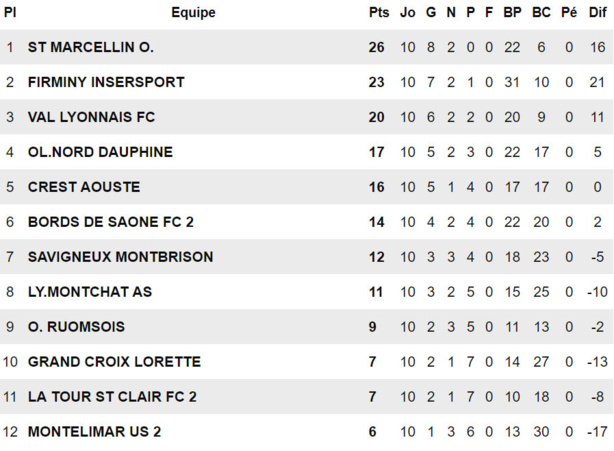Open the FIRMINY INSERSPORT team entry
Viewport: 614px width, 451px height.
click(106, 82)
